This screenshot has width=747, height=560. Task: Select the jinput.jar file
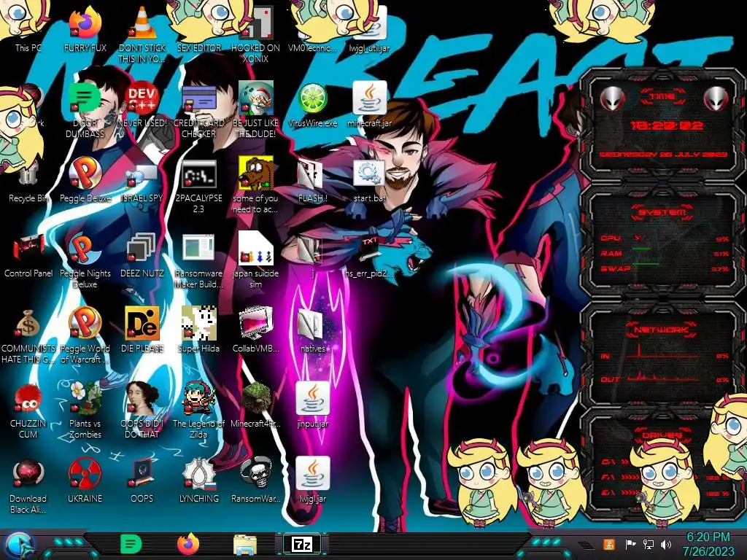(x=312, y=405)
